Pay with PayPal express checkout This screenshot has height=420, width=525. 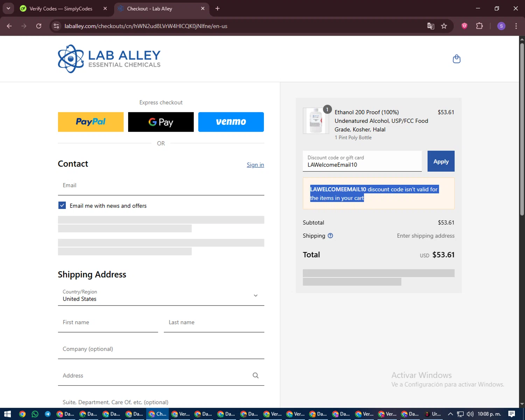tap(91, 122)
